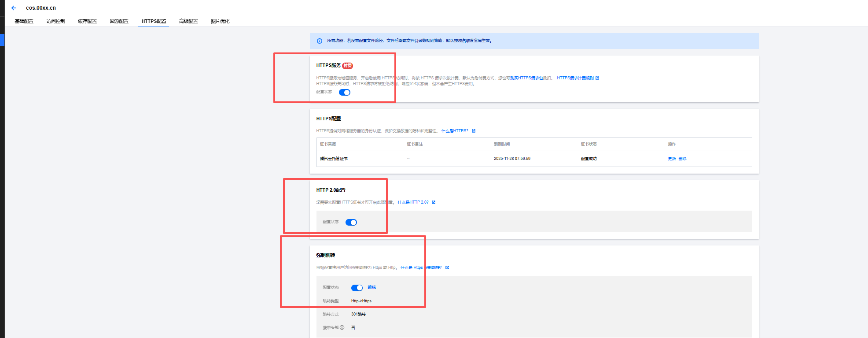Go back using the arrow beside cos.00xx.cn

pyautogui.click(x=14, y=8)
